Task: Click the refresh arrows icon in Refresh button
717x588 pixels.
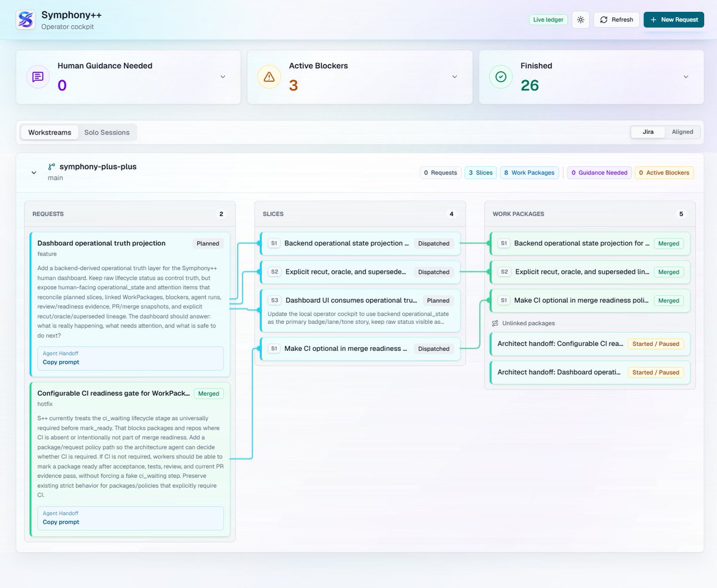Action: click(x=603, y=20)
